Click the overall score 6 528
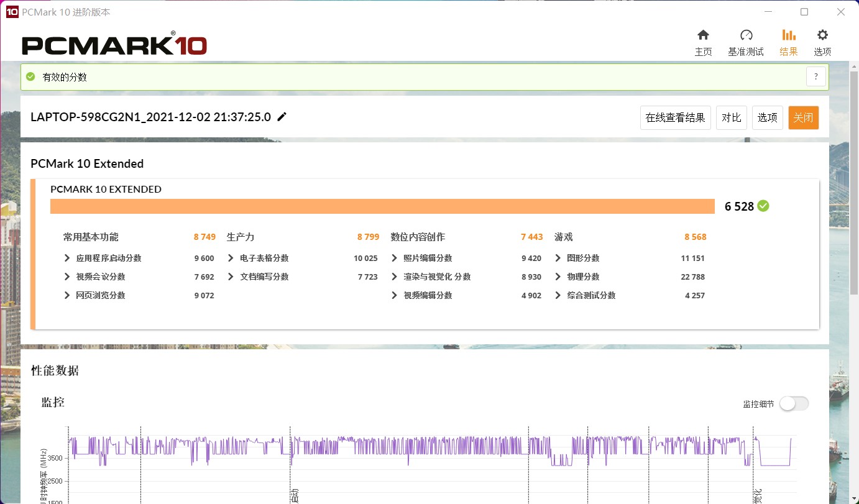The height and width of the screenshot is (504, 859). [739, 206]
